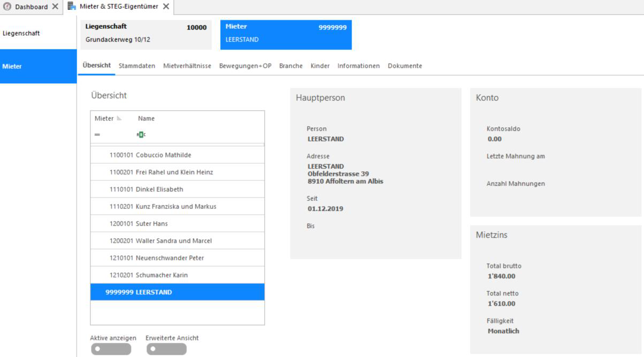Viewport: 644px width, 357px height.
Task: Open the Mieter column equals filter icon
Action: (97, 135)
